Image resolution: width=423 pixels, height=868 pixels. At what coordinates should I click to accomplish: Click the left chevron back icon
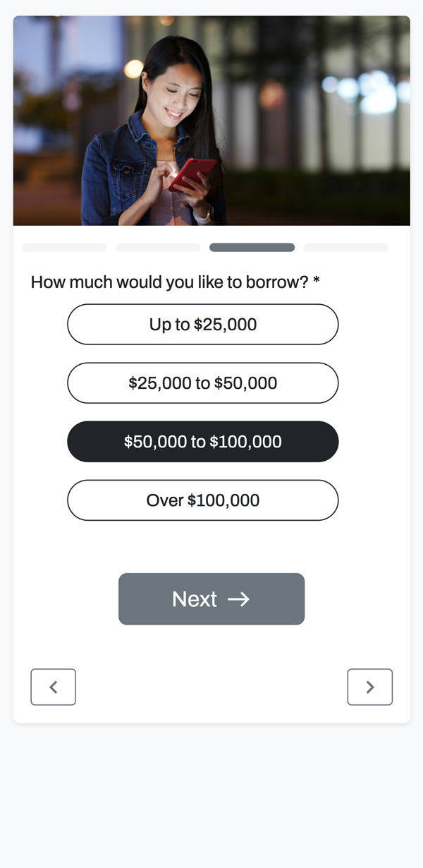click(x=53, y=687)
